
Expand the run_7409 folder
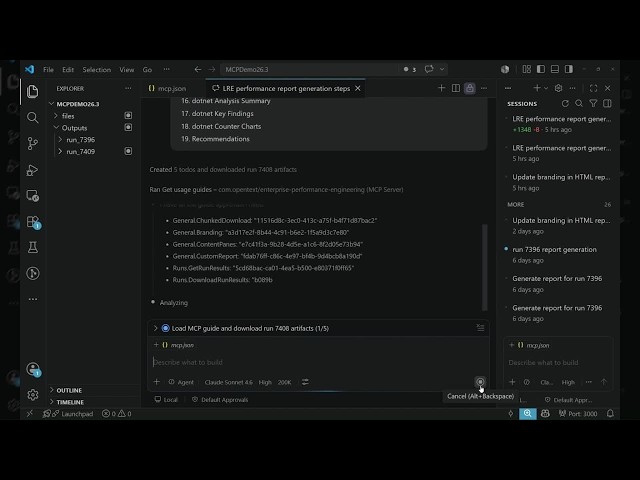80,151
